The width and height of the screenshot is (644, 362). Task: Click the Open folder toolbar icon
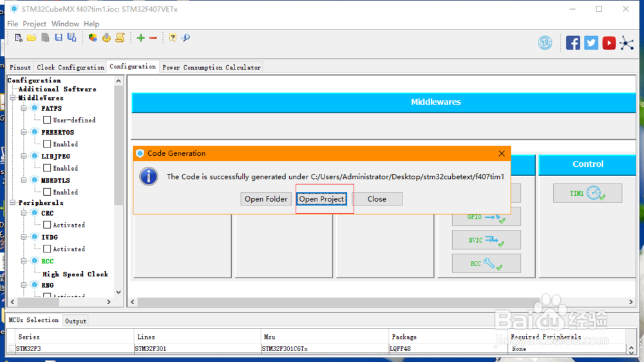tap(32, 38)
